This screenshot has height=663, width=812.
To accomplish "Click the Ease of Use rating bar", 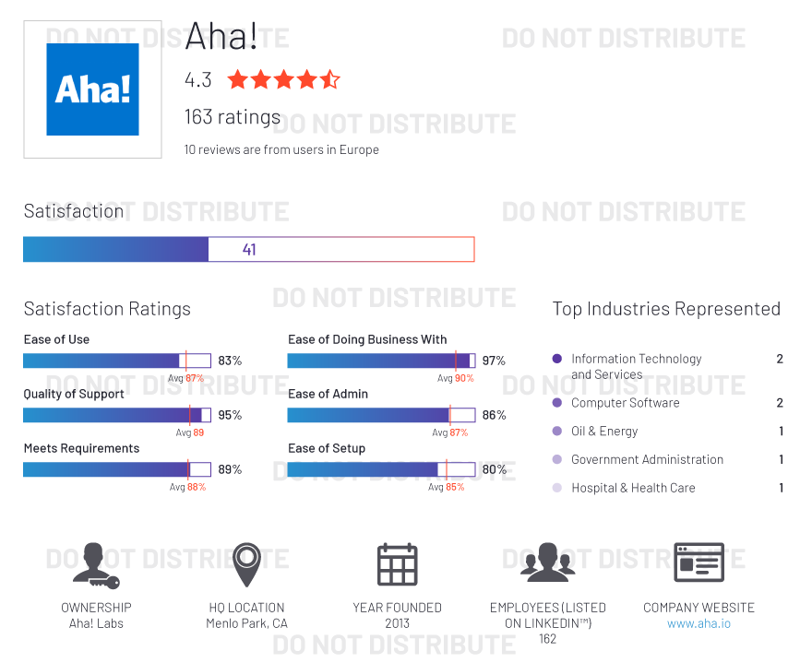I will tap(117, 361).
